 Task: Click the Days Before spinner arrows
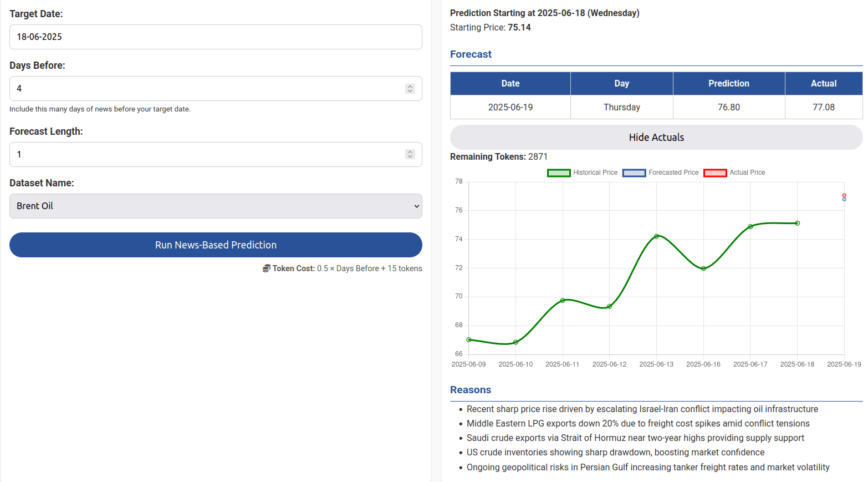pos(410,89)
